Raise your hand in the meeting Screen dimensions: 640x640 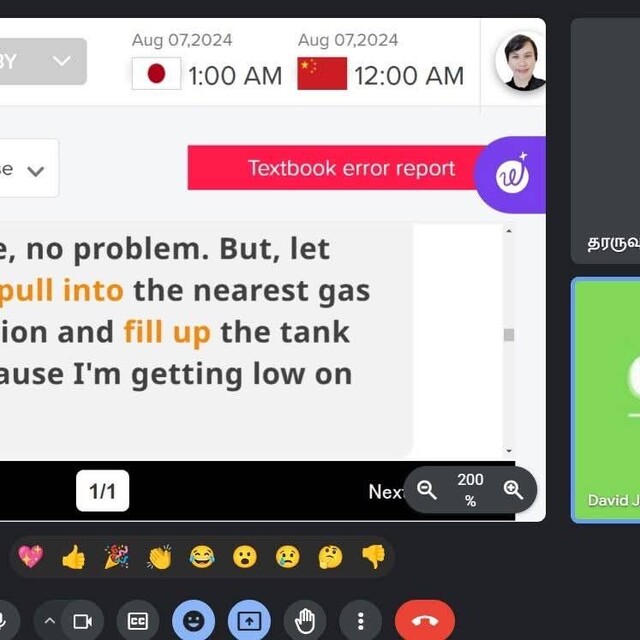coord(305,622)
